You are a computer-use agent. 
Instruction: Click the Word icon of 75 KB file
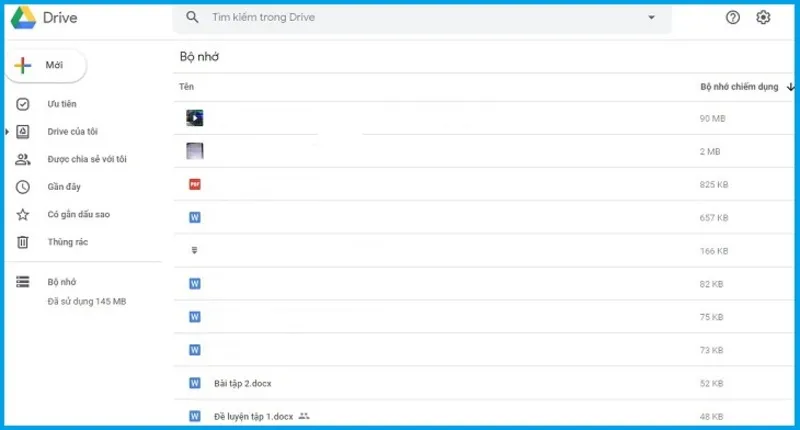(x=195, y=317)
